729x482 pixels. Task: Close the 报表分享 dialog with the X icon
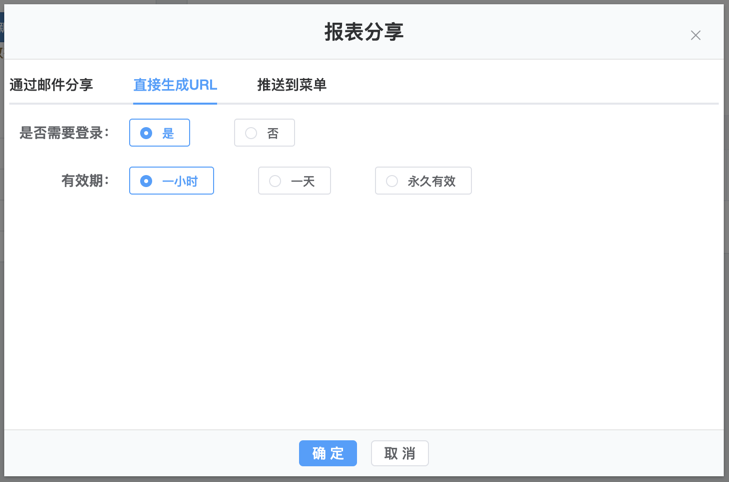tap(695, 35)
